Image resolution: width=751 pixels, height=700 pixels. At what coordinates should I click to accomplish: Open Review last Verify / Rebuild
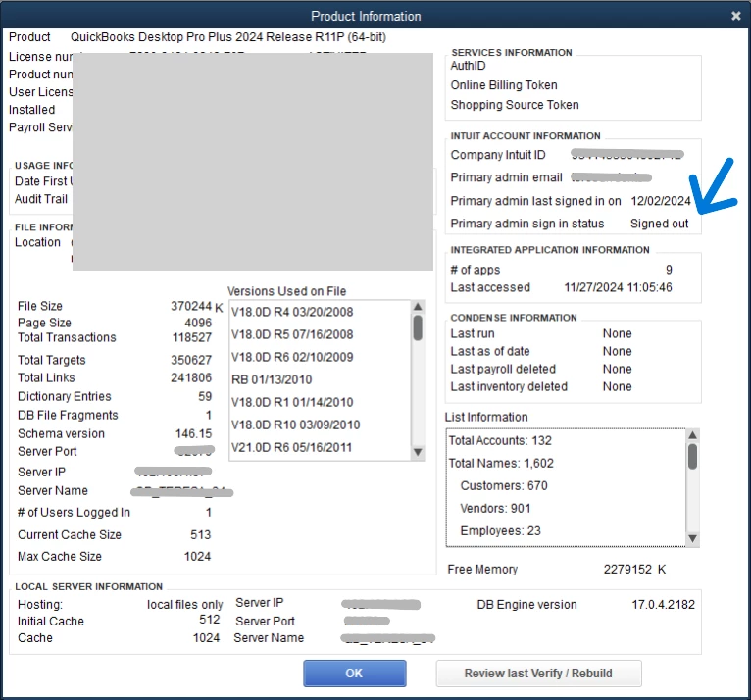click(538, 674)
